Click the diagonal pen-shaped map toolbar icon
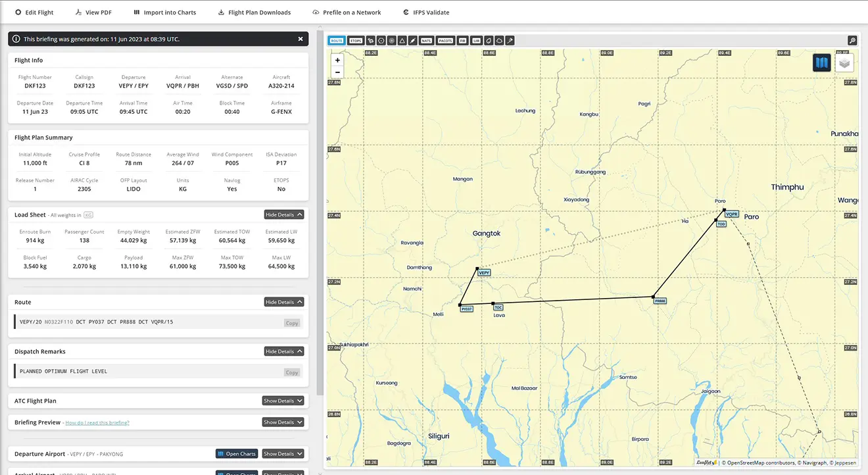 coord(413,40)
